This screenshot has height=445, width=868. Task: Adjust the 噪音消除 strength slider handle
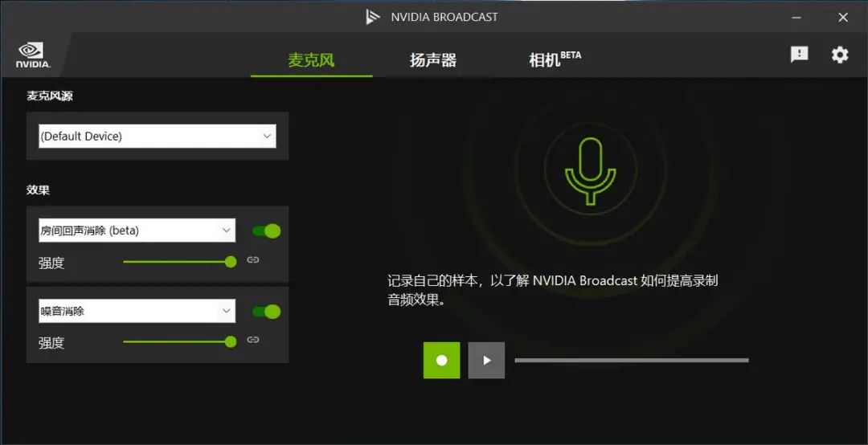[231, 342]
